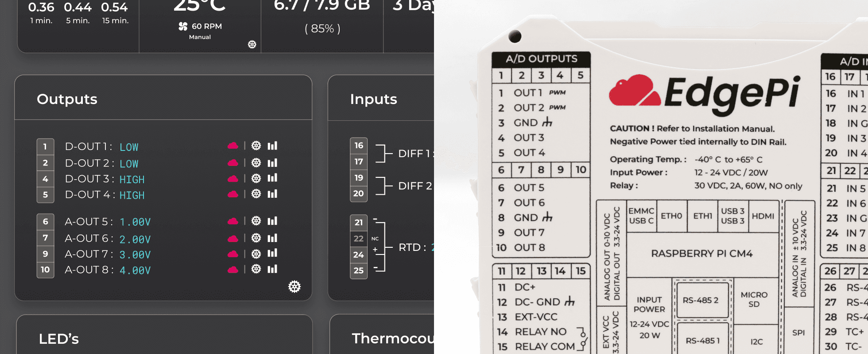Open gear settings for D-OUT 1
Screen dimensions: 868x354
256,146
